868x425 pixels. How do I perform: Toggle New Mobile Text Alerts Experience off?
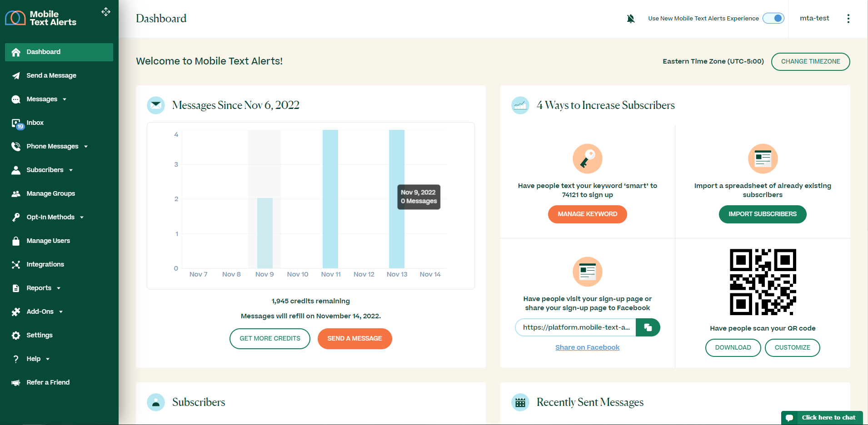coord(773,18)
